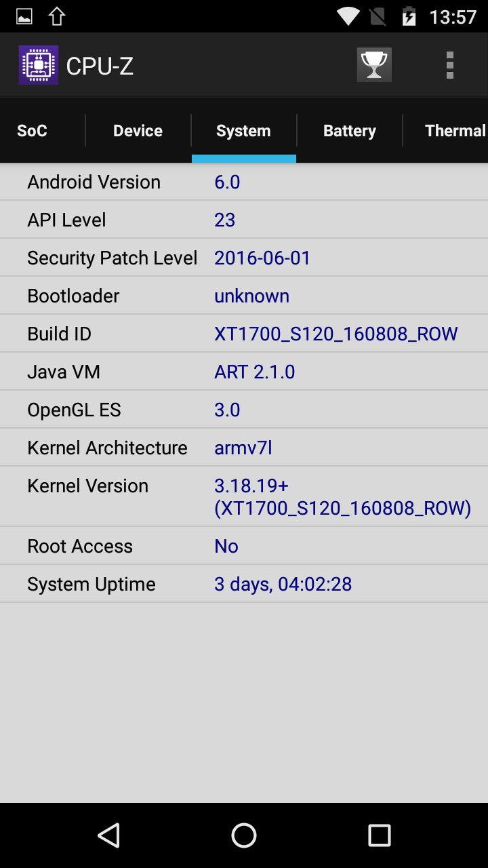Tap the Security Patch Level label
Viewport: 488px width, 868px height.
tap(113, 258)
